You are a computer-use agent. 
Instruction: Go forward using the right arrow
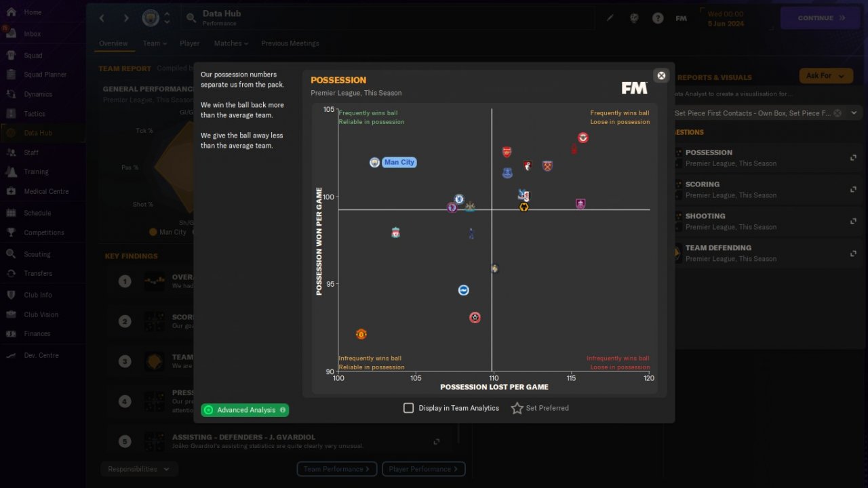pyautogui.click(x=126, y=18)
